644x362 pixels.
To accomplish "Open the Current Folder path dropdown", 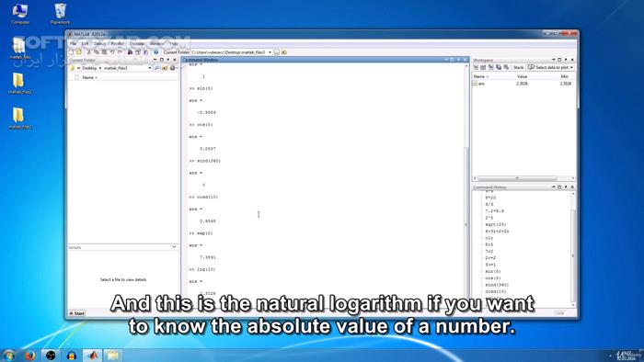I will 270,52.
